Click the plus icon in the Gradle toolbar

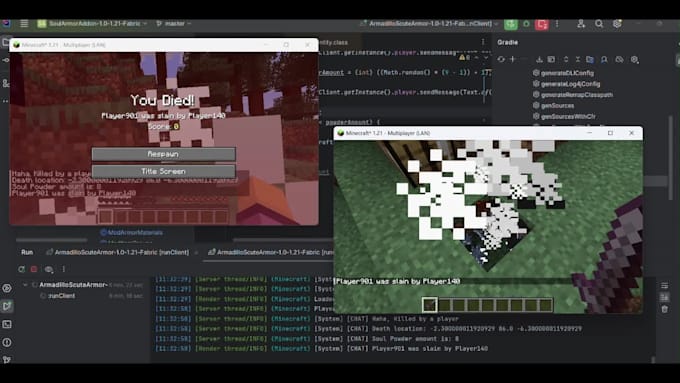click(513, 59)
